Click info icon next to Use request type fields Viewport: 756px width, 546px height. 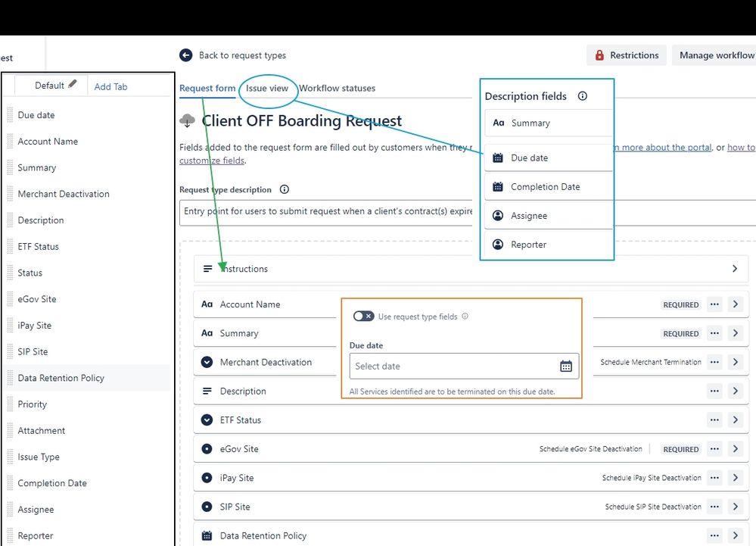[x=465, y=317]
